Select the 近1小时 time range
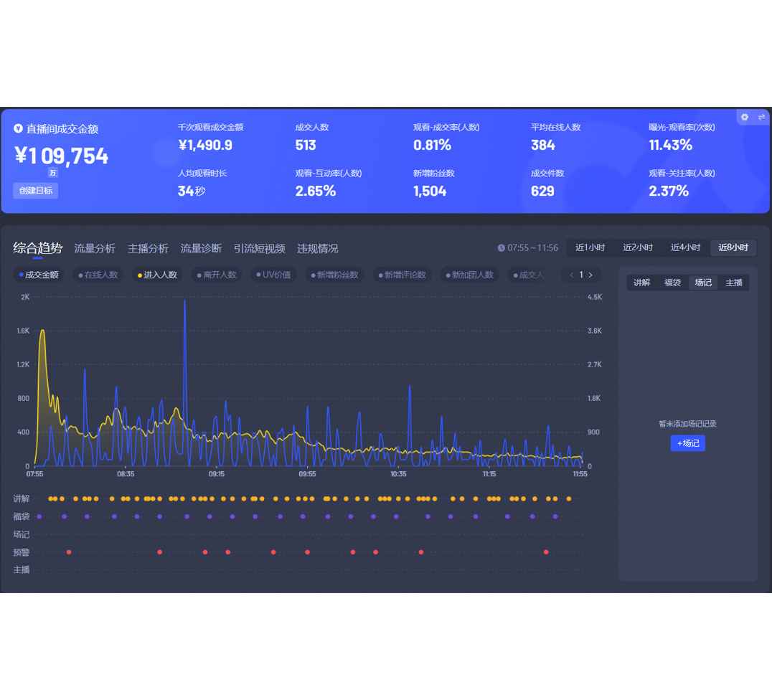 [590, 247]
